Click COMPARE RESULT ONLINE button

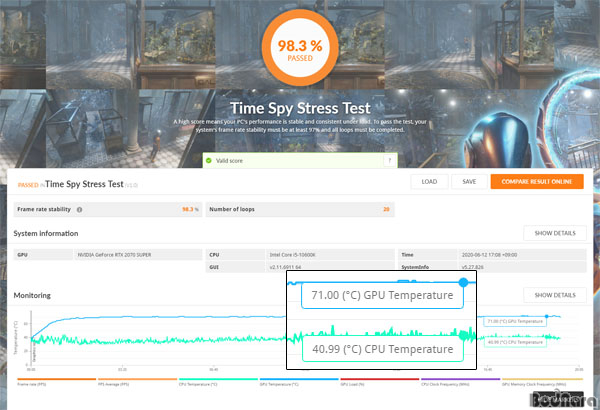[x=537, y=182]
